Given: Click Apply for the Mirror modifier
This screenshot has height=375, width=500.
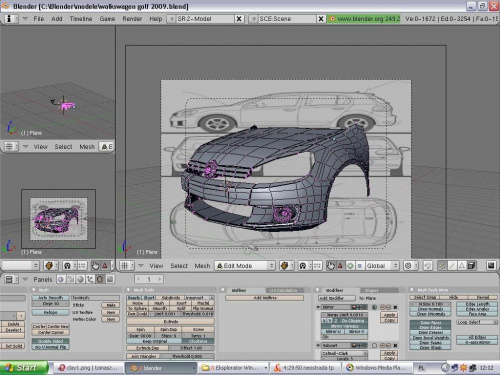Looking at the screenshot, I should click(x=389, y=315).
